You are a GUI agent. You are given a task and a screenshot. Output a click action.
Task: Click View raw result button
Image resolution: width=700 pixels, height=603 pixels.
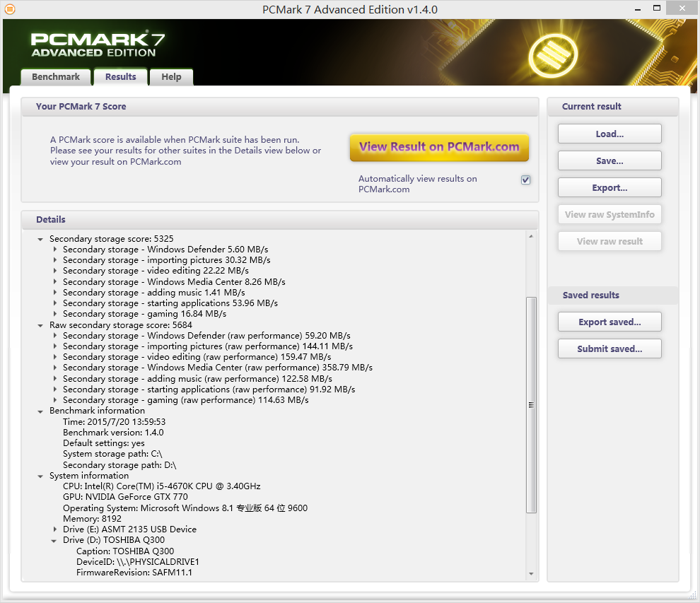coord(609,241)
